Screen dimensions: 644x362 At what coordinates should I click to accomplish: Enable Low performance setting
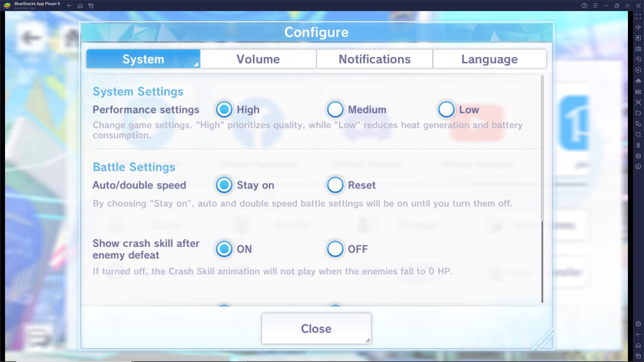(445, 109)
